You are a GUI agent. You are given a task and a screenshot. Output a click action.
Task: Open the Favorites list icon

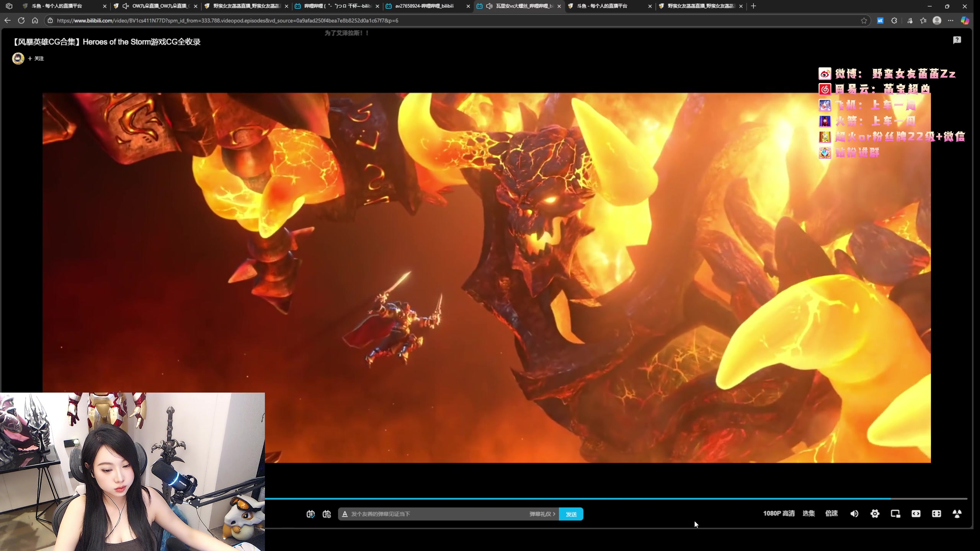[x=923, y=21]
